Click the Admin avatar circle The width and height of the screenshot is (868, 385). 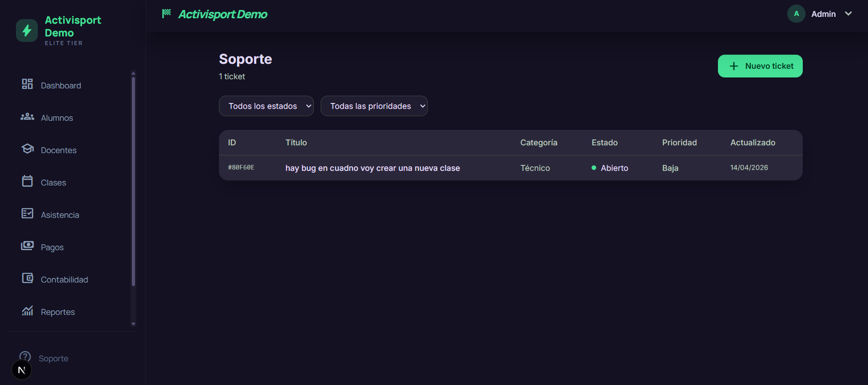point(796,14)
